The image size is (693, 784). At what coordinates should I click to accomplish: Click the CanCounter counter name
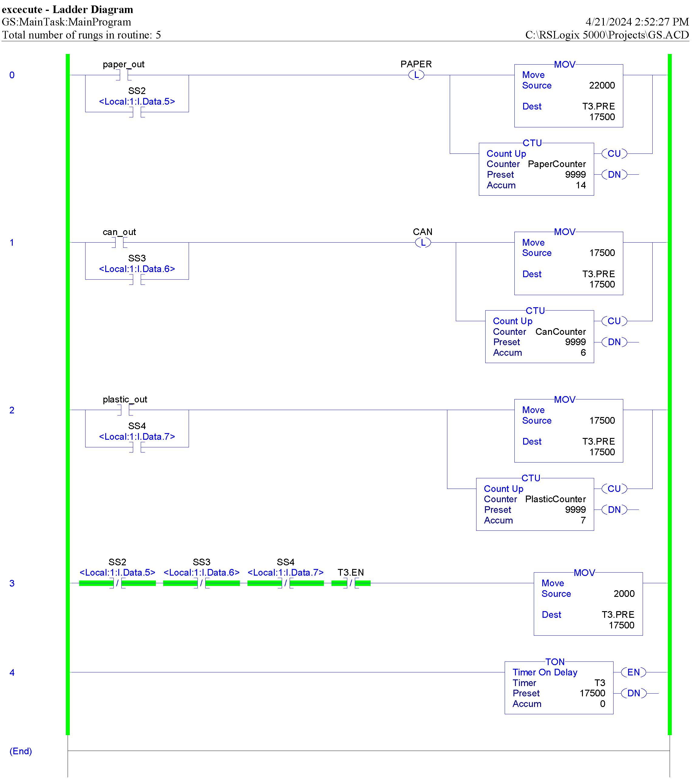(561, 332)
